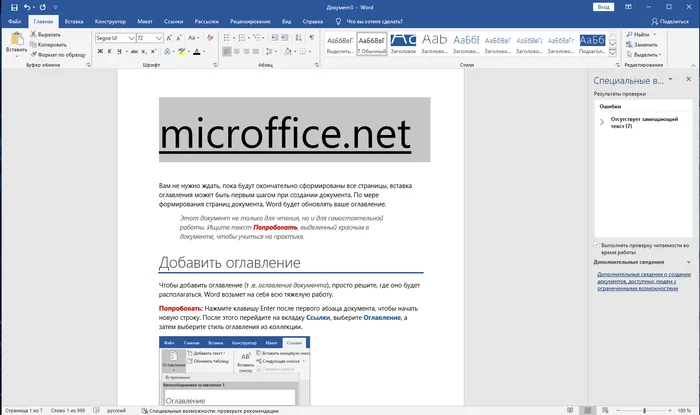Viewport: 700px width, 415px height.
Task: Zoom out with the minus icon
Action: click(x=618, y=410)
